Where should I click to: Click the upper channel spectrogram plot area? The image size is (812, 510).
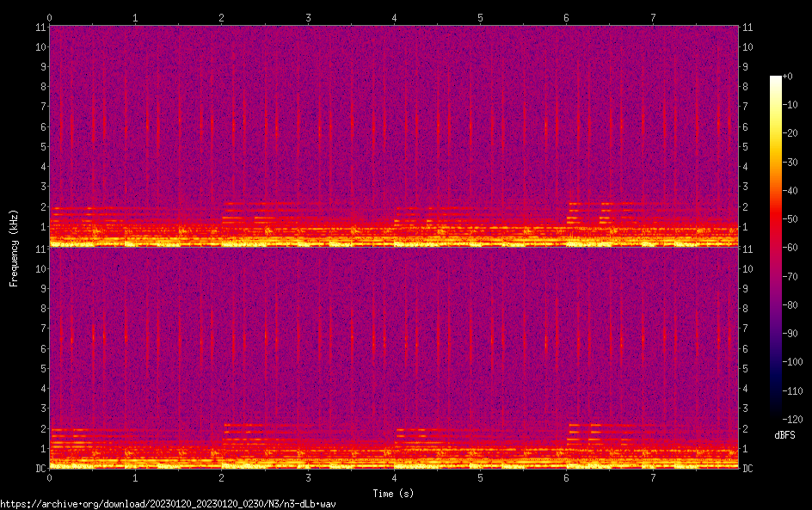(x=394, y=136)
